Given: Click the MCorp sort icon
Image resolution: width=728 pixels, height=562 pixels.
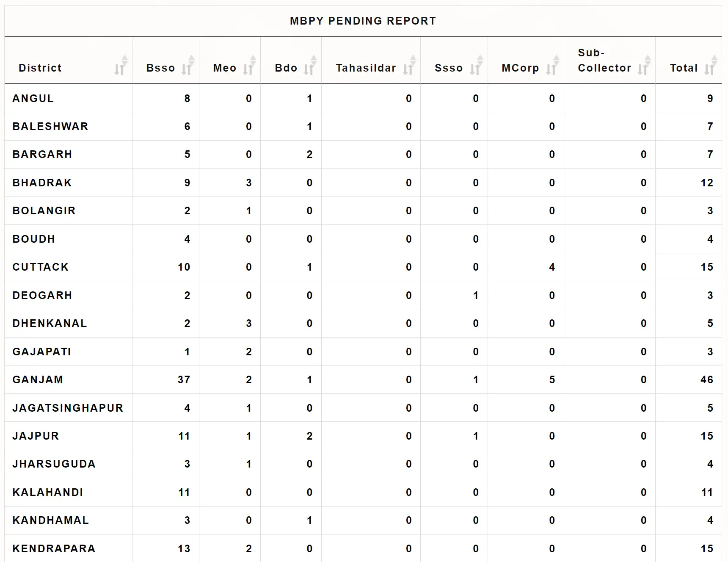Looking at the screenshot, I should click(x=553, y=65).
